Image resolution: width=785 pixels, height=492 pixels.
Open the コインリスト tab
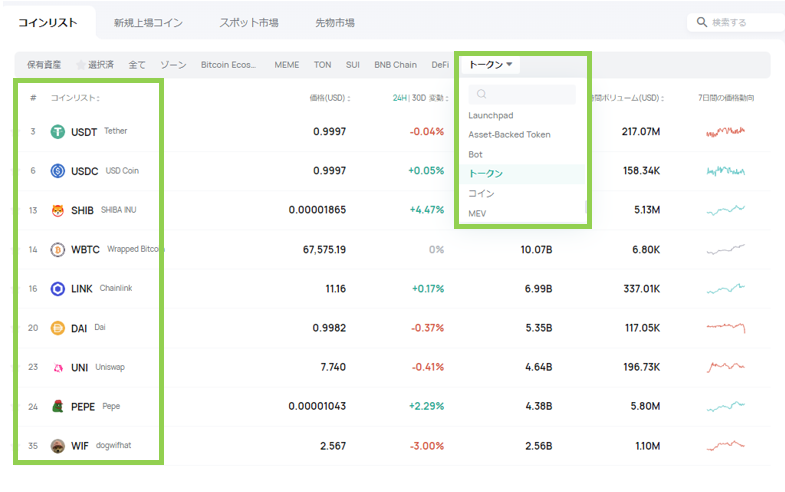tap(48, 23)
